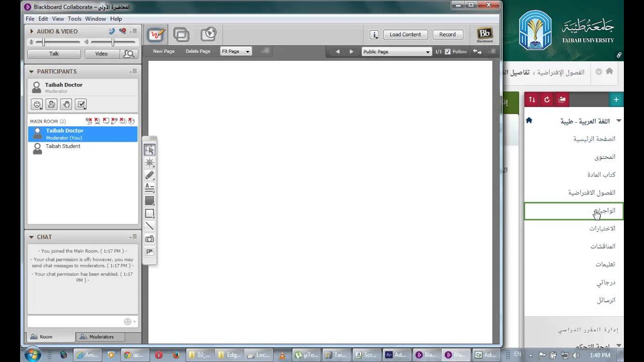The height and width of the screenshot is (362, 644).
Task: Open the polling response menu
Action: [81, 104]
